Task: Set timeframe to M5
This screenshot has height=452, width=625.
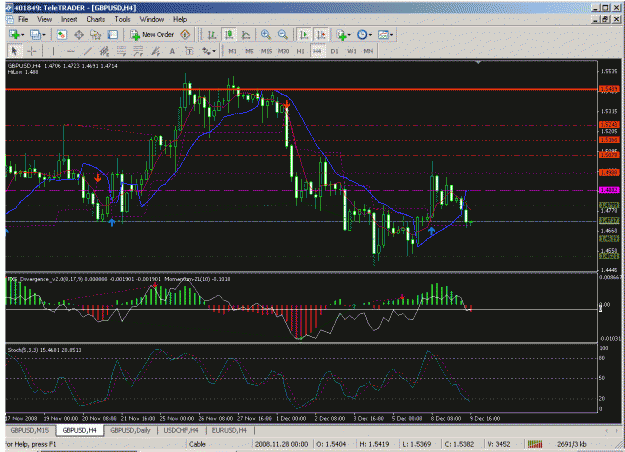Action: (x=249, y=51)
